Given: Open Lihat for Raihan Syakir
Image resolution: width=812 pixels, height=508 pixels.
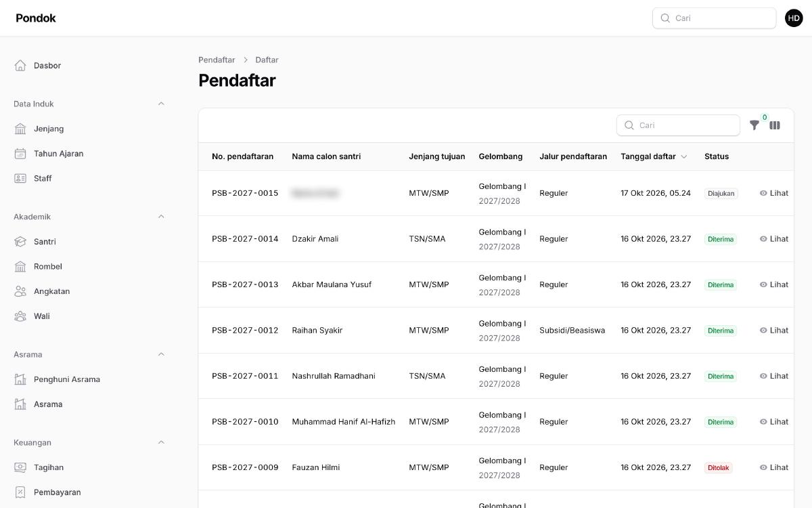Looking at the screenshot, I should pyautogui.click(x=774, y=331).
